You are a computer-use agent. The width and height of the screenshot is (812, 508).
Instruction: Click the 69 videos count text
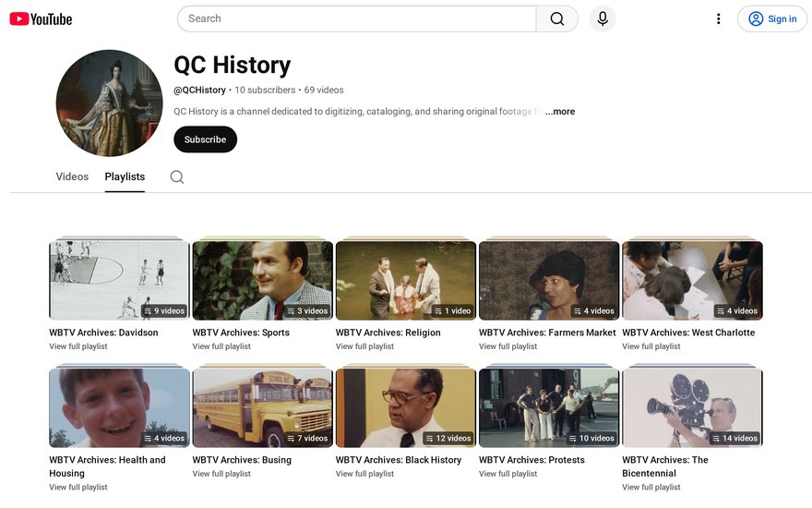324,91
